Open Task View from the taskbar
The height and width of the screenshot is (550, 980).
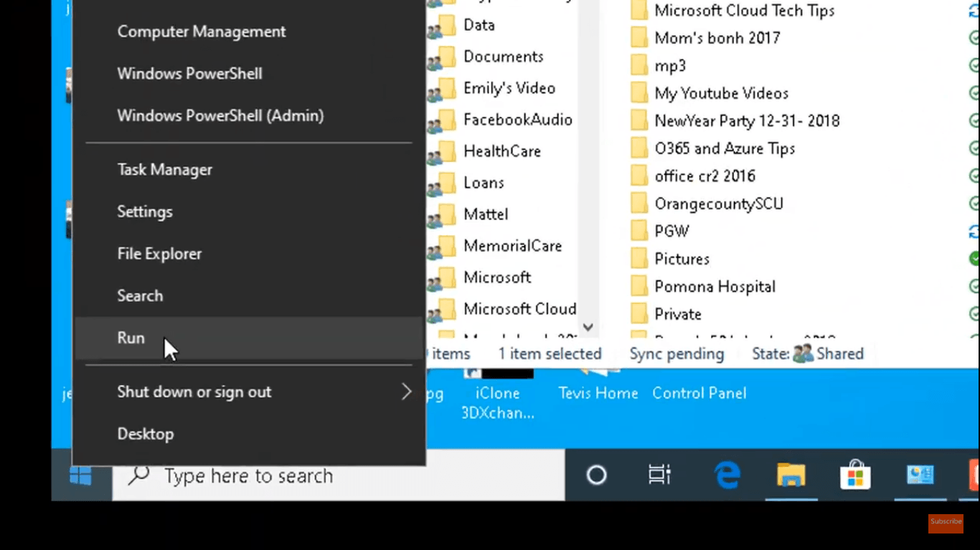[x=659, y=475]
